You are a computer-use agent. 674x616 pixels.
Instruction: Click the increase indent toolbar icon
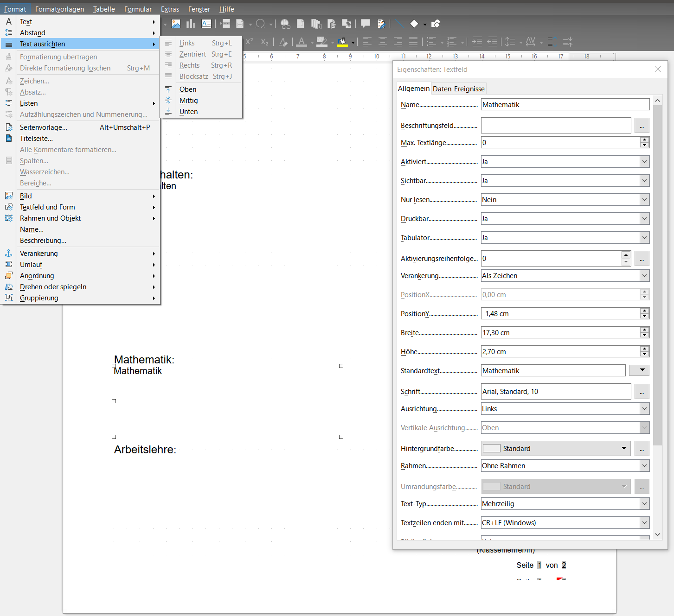477,42
